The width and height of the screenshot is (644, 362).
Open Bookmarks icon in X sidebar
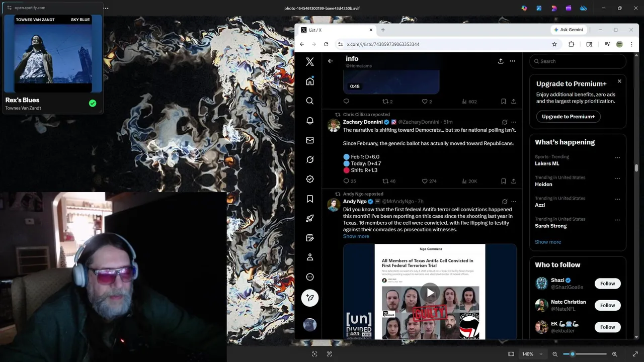(x=310, y=199)
